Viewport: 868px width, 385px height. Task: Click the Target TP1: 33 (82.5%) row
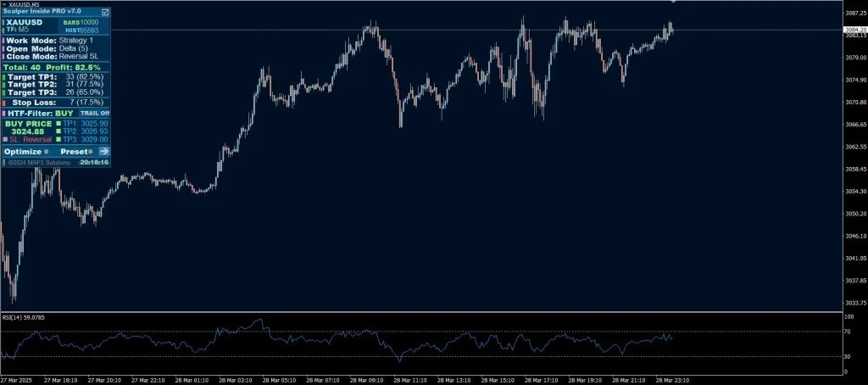56,77
